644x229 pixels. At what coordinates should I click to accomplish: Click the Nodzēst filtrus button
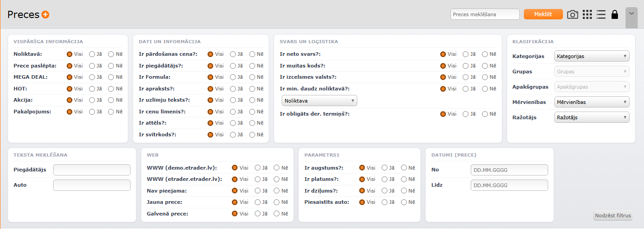pos(613,216)
